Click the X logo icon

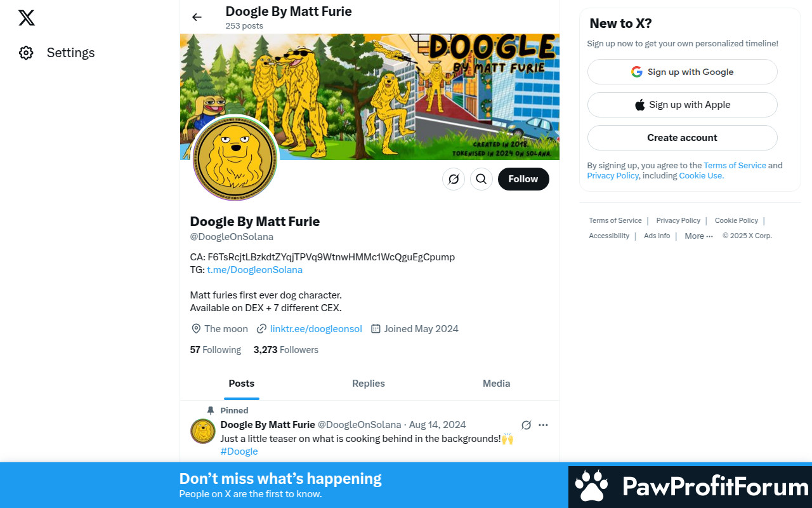[x=27, y=18]
